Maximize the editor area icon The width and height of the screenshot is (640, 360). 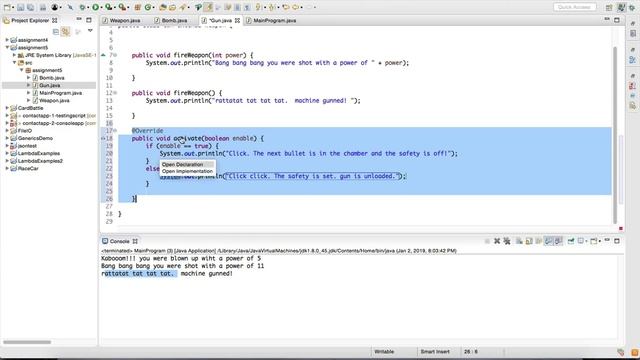pyautogui.click(x=617, y=20)
